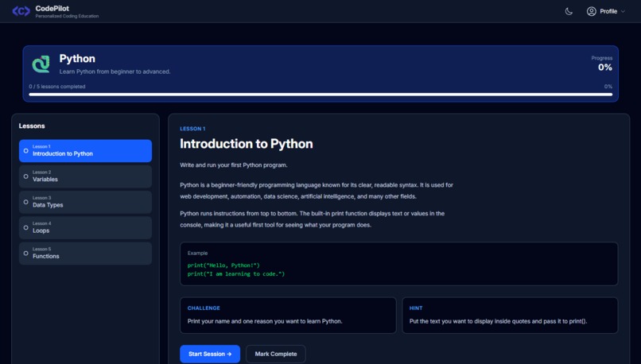The height and width of the screenshot is (364, 641).
Task: Click completion circle for Loops lesson
Action: tap(25, 227)
